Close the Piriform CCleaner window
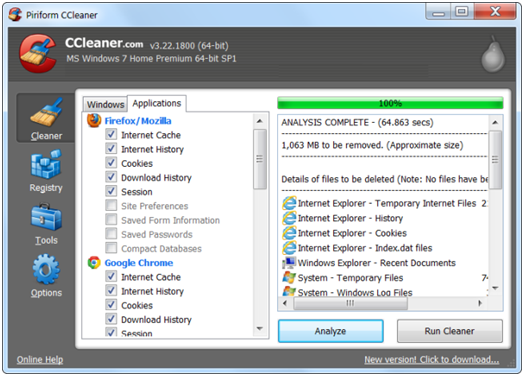 (x=495, y=12)
